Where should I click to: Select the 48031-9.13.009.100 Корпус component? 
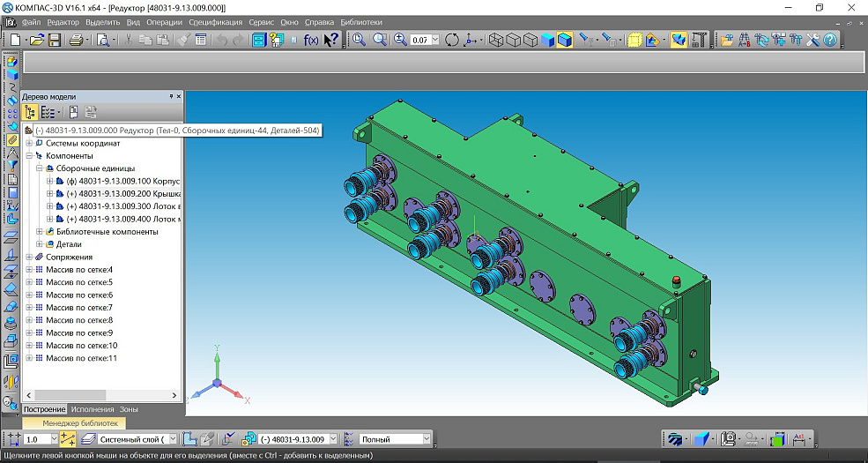pos(123,181)
